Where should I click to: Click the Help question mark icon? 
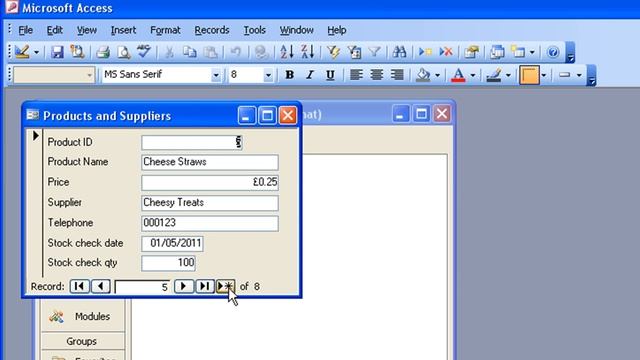(x=553, y=52)
